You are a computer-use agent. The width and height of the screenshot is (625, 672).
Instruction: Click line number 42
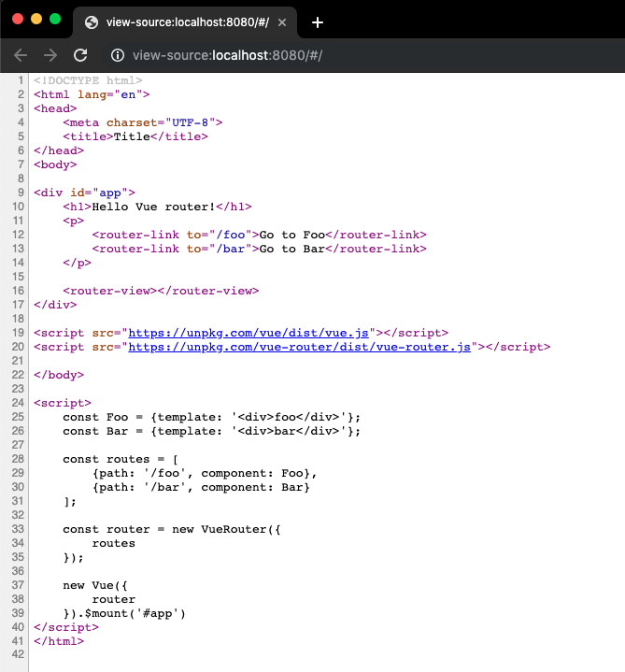pyautogui.click(x=18, y=654)
